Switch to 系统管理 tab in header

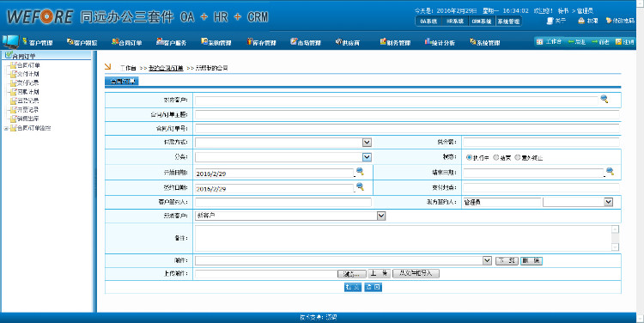(x=508, y=21)
